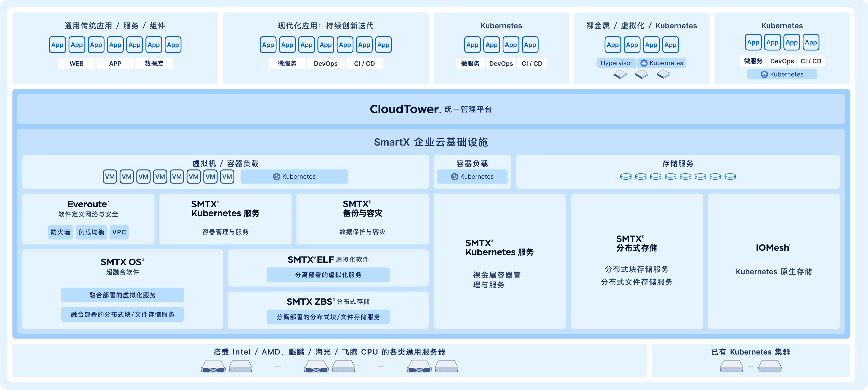The height and width of the screenshot is (390, 868).
Task: Click 分离部署的分布式块/文件存储服务 box
Action: pos(328,317)
